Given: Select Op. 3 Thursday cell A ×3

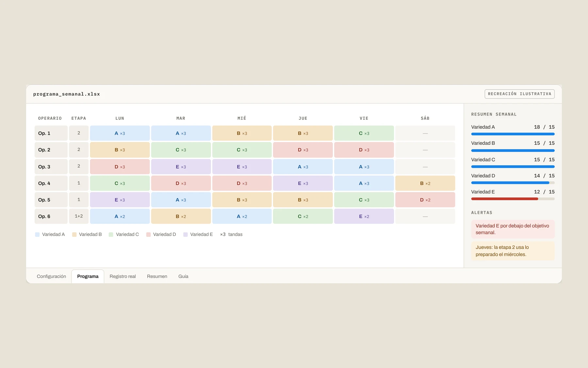Looking at the screenshot, I should coord(303,167).
